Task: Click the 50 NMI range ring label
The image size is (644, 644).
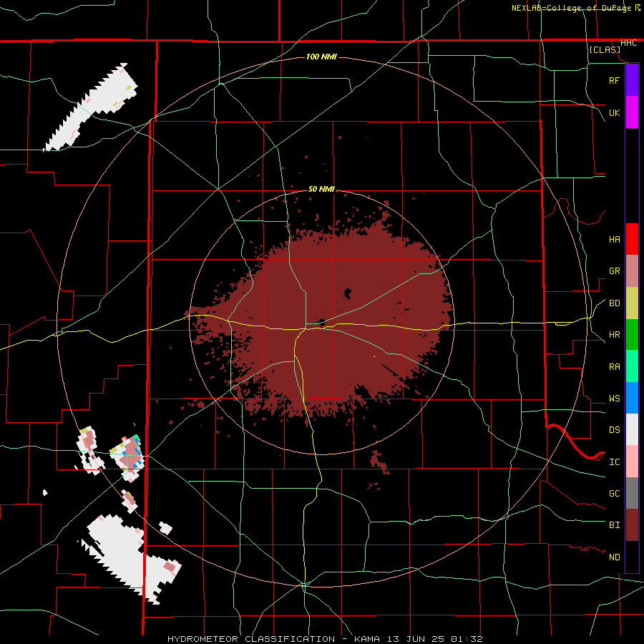Action: click(x=321, y=189)
